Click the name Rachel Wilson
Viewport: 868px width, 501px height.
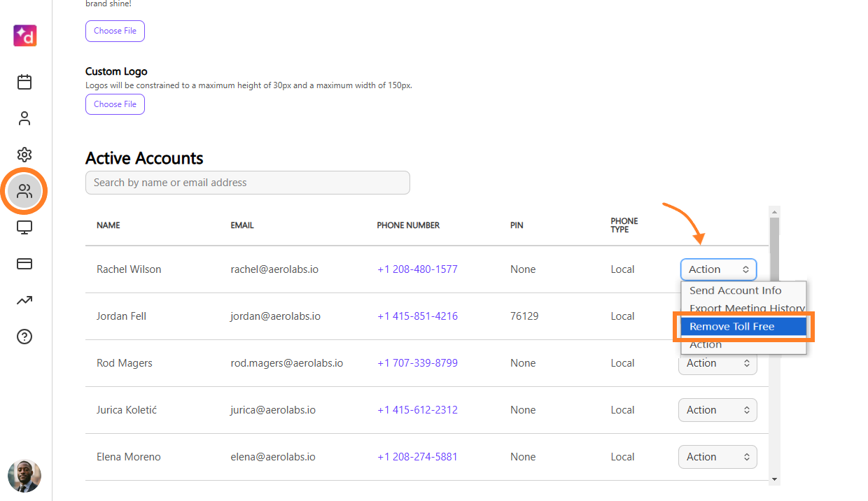(x=129, y=269)
